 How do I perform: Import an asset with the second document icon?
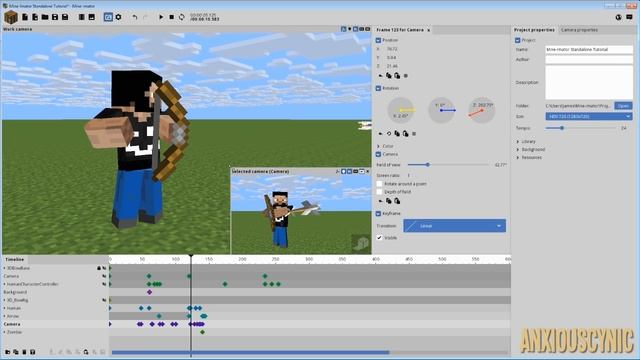click(35, 17)
